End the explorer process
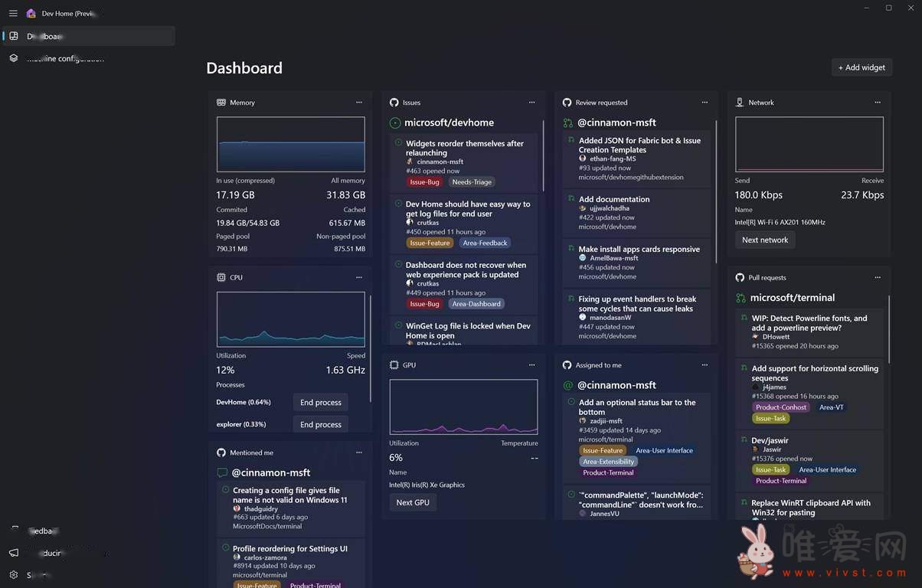 click(x=321, y=424)
